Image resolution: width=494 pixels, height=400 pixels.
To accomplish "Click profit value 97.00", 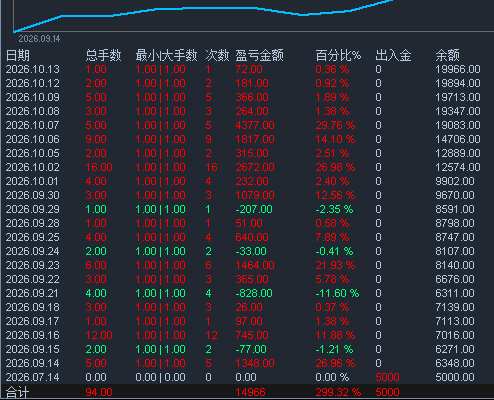I will (x=249, y=321).
